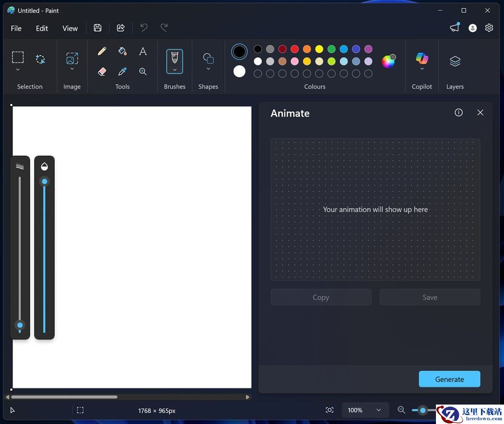The width and height of the screenshot is (504, 424).
Task: Select the Magnifier tool
Action: pyautogui.click(x=143, y=72)
